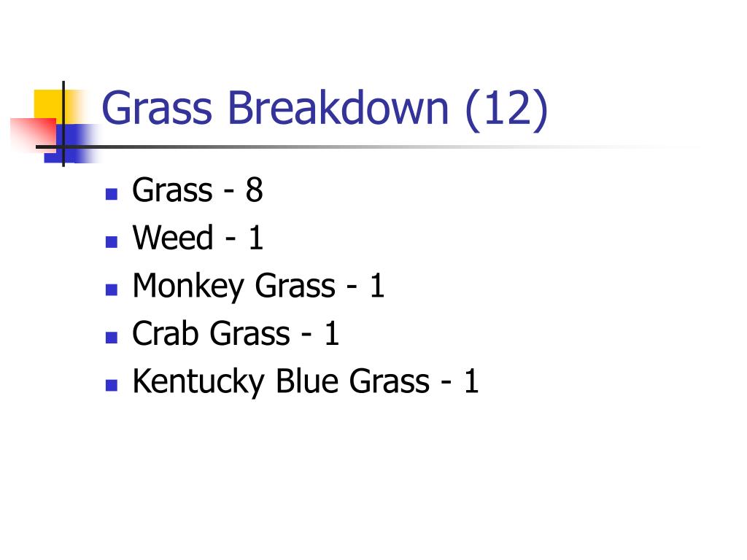
Task: Click the blue square in slide decoration
Action: [x=71, y=144]
